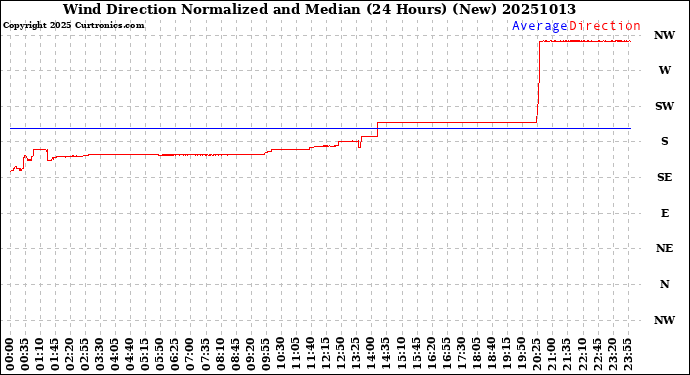The width and height of the screenshot is (690, 375).
Task: Click the '16:55' time axis label
Action: click(x=446, y=354)
